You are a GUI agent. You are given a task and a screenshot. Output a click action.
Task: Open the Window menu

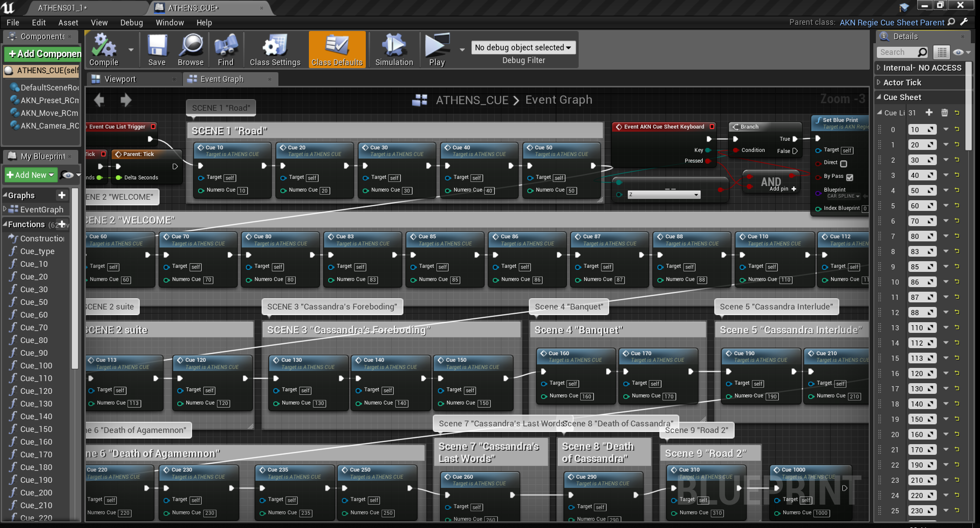click(x=170, y=22)
